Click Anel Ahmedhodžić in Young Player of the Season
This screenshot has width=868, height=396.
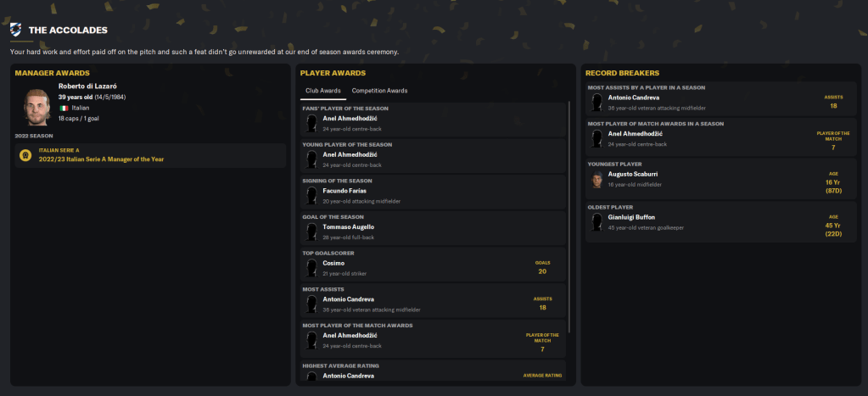tap(352, 154)
